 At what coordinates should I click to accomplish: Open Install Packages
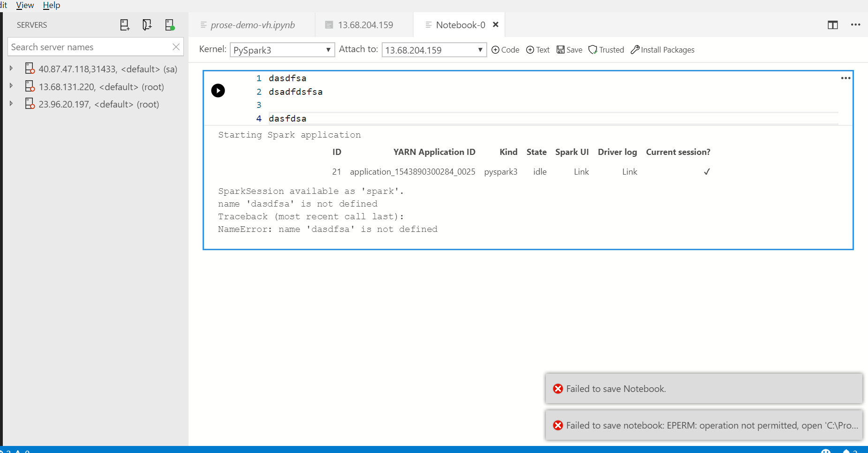[662, 49]
